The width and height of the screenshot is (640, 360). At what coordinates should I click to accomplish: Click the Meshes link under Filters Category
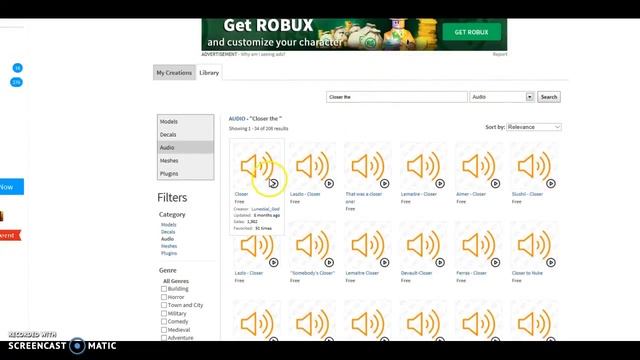pos(169,246)
